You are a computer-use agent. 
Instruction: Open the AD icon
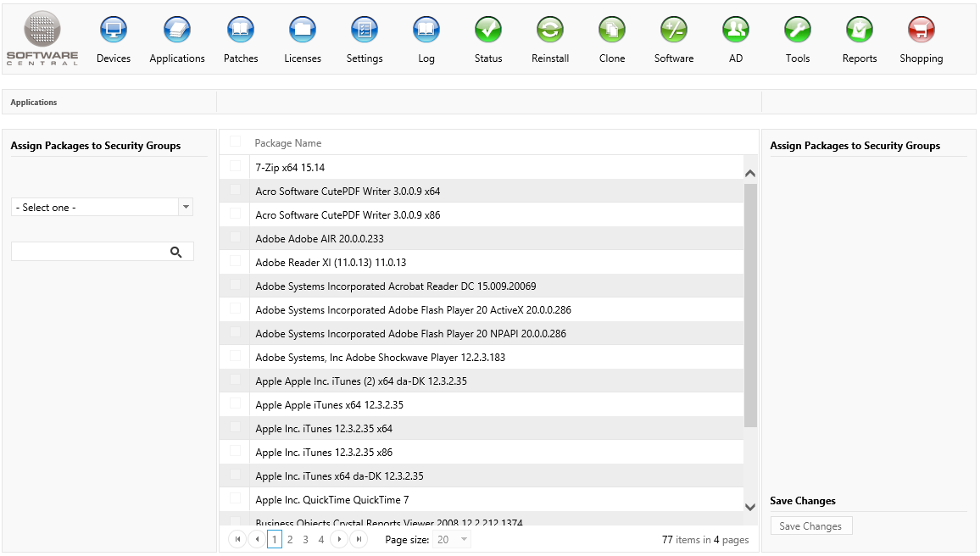tap(736, 31)
